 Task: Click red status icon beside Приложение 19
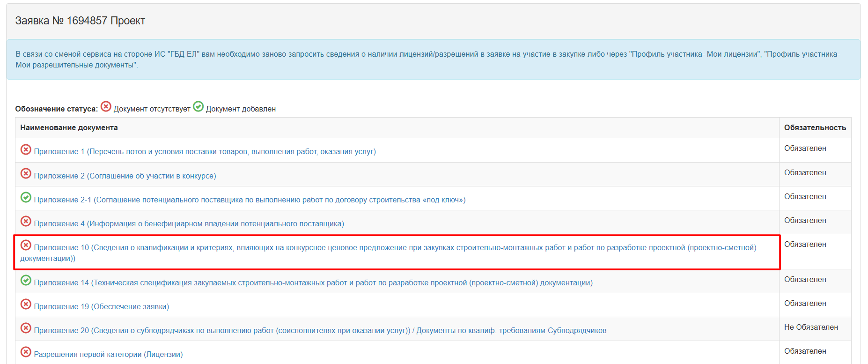[x=26, y=305]
